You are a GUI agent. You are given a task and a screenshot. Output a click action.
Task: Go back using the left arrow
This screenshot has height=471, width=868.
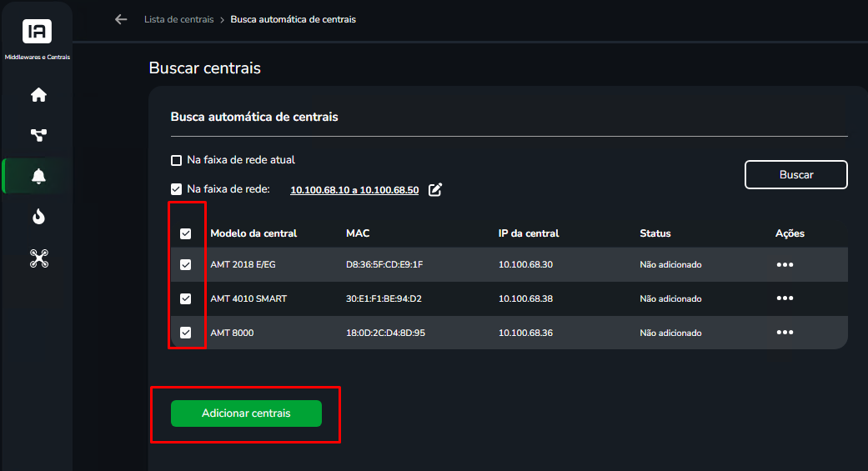click(x=121, y=19)
